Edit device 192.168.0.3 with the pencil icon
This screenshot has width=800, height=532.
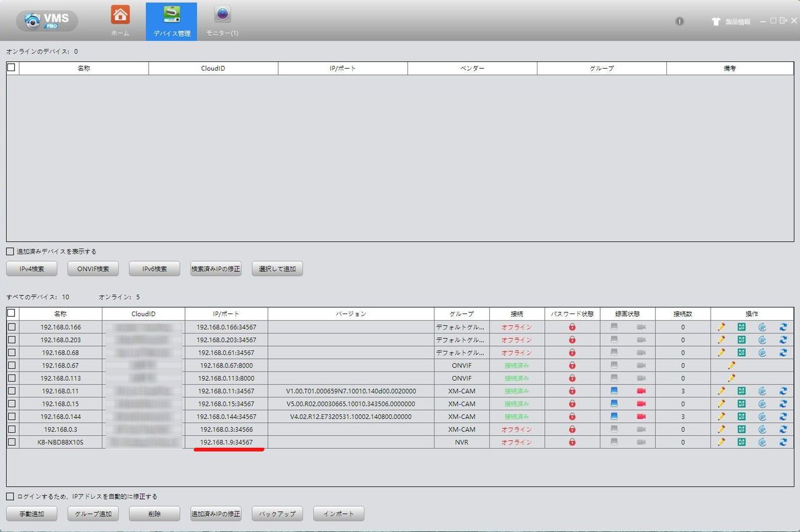721,429
